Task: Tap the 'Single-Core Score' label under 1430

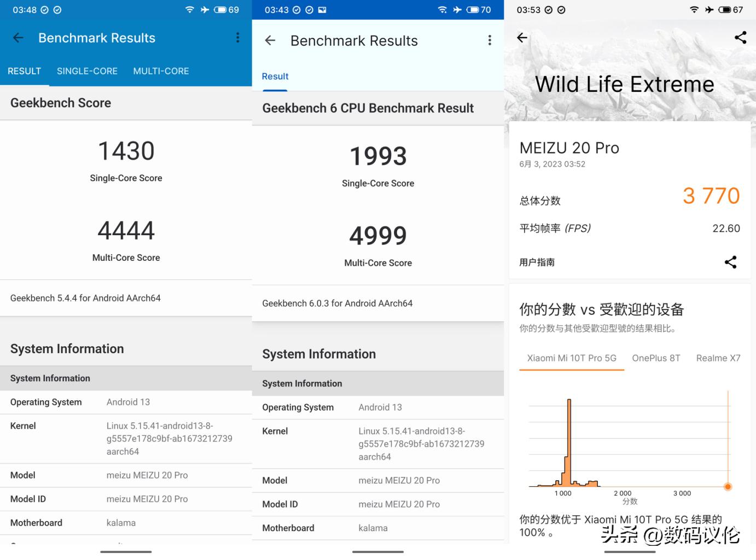Action: 126,178
